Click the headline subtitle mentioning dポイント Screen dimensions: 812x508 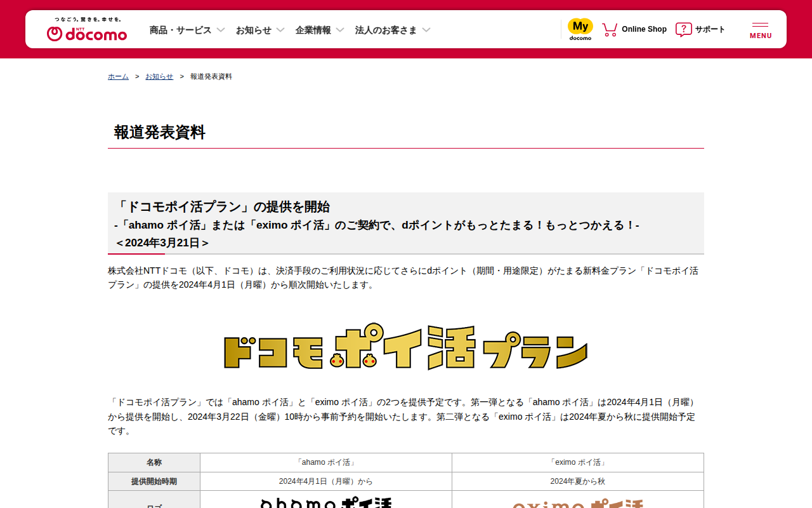click(377, 225)
